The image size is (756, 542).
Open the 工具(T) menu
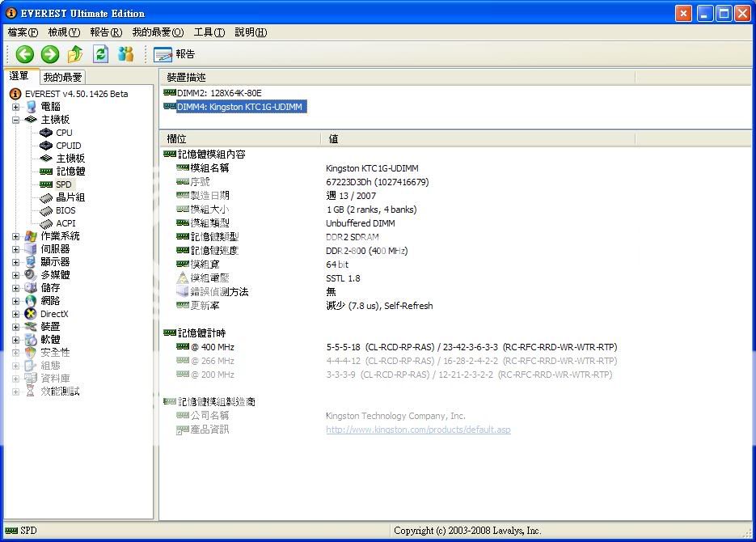coord(209,32)
